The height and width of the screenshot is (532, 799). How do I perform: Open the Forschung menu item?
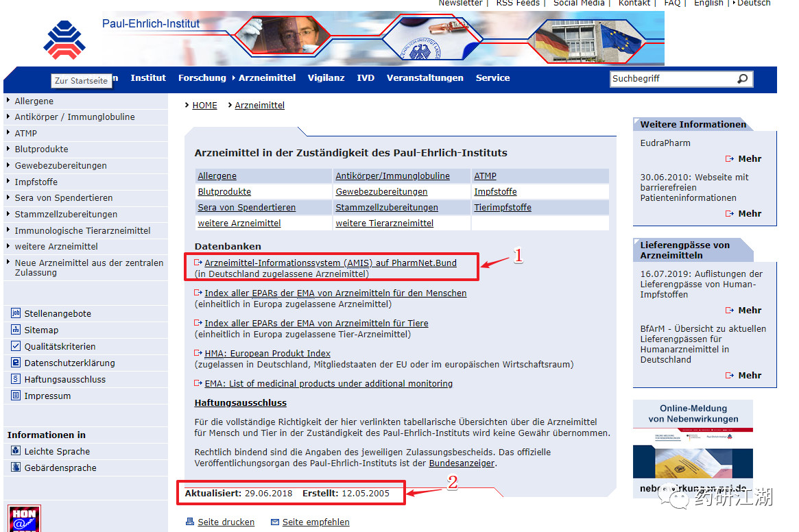(202, 77)
